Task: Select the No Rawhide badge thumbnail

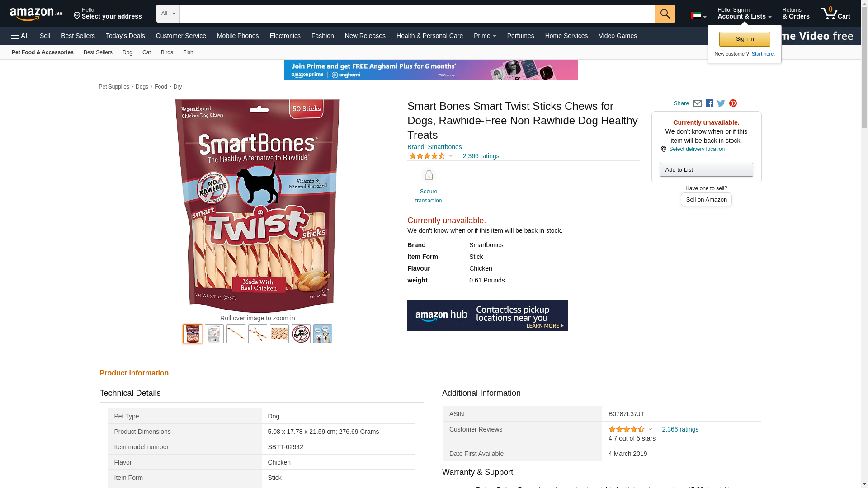Action: click(x=301, y=334)
